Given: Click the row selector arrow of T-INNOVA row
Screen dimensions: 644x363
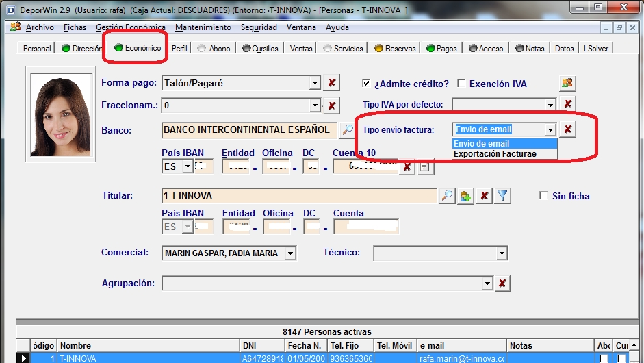Looking at the screenshot, I should (x=23, y=358).
